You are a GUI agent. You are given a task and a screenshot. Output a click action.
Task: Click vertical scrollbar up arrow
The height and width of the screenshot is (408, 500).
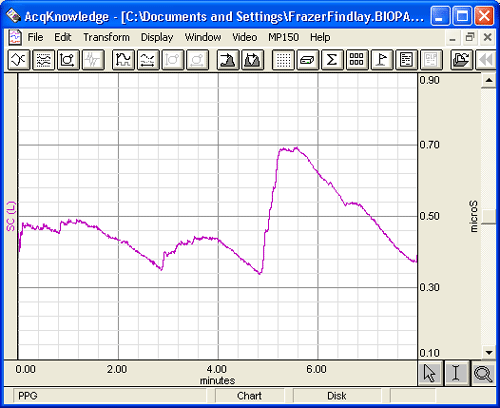pyautogui.click(x=489, y=80)
